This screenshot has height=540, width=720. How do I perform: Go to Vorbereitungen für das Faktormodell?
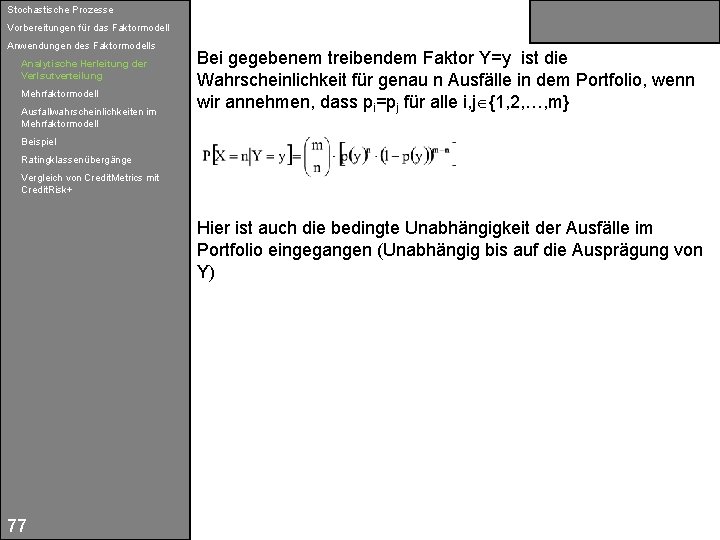point(88,28)
